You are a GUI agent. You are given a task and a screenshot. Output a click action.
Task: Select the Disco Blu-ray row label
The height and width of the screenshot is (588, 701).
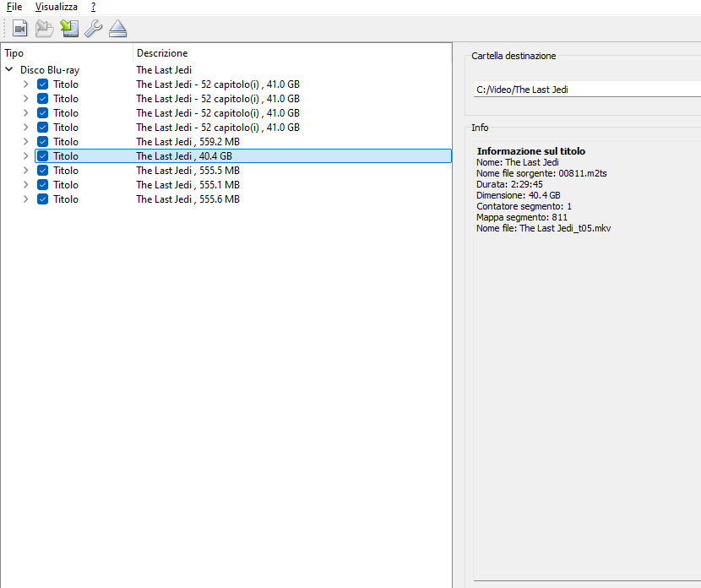[x=50, y=70]
